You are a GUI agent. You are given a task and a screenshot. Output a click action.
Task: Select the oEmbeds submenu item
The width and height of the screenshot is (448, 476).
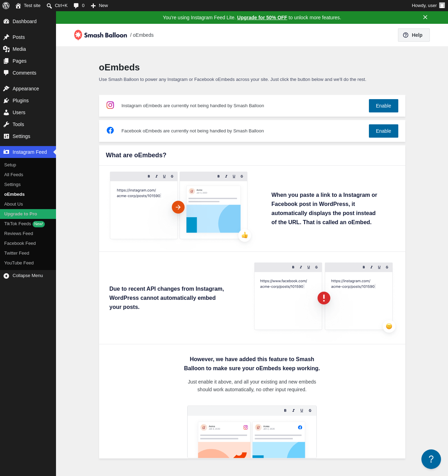(28, 194)
